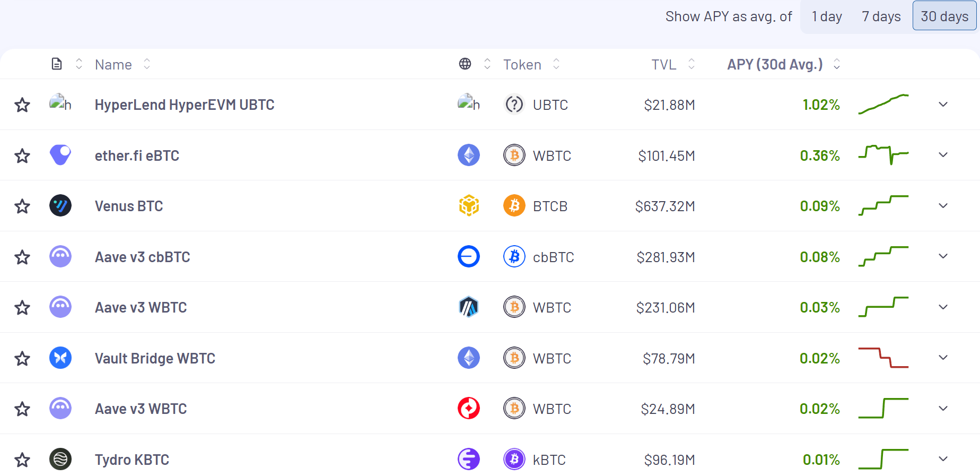Sort by APY (30d Avg.) column header
Screen dimensions: 980x476
point(783,64)
